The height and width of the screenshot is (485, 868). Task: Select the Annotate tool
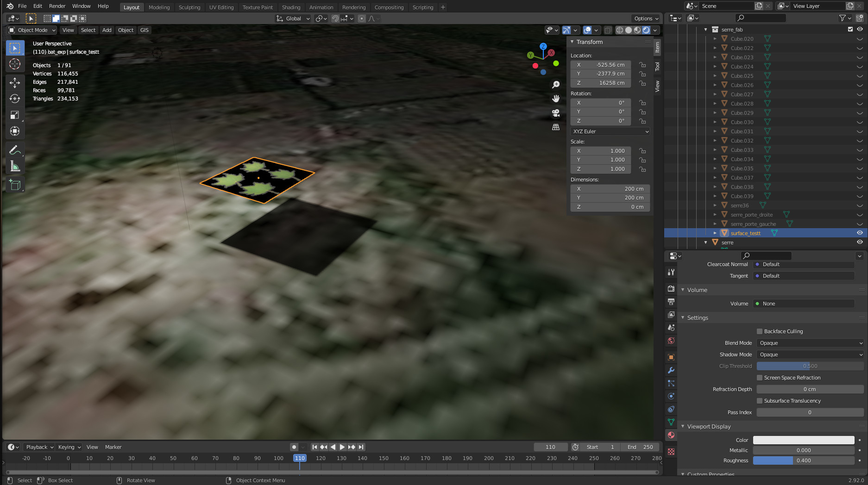pos(15,150)
